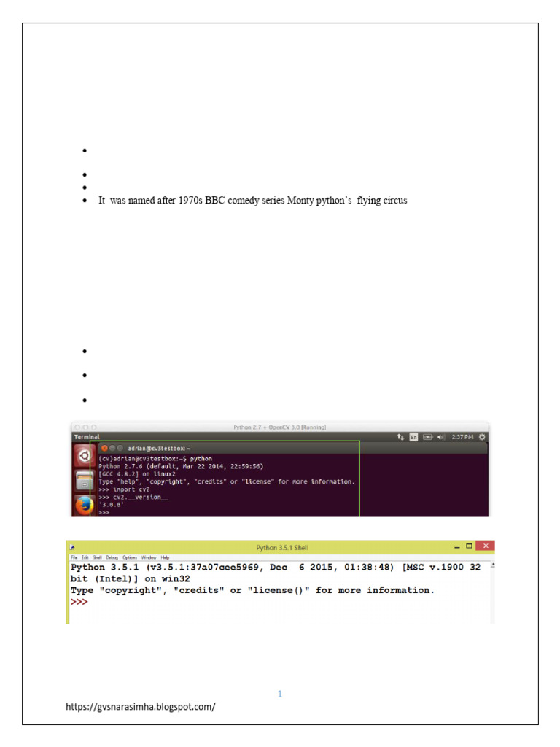Image resolution: width=560 pixels, height=747 pixels.
Task: Click the 'import cv2' line in terminal
Action: (124, 489)
